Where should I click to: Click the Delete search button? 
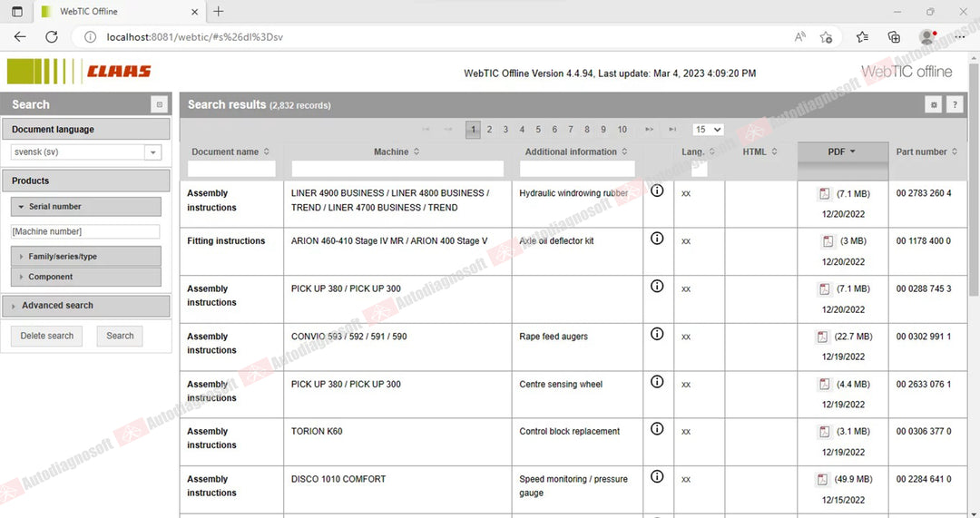click(x=47, y=336)
